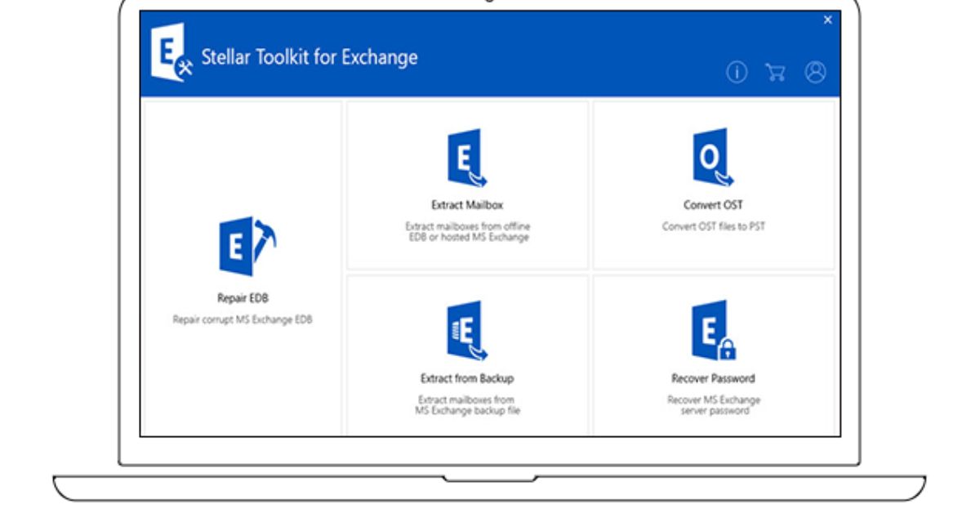Click the Convert OST files to PST description
Viewport: 980px width, 513px height.
coord(712,224)
